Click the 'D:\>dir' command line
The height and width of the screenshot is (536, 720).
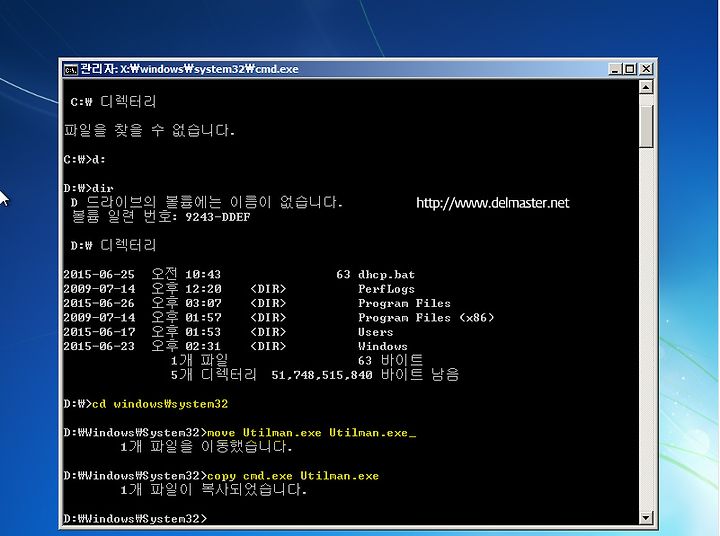tap(88, 188)
